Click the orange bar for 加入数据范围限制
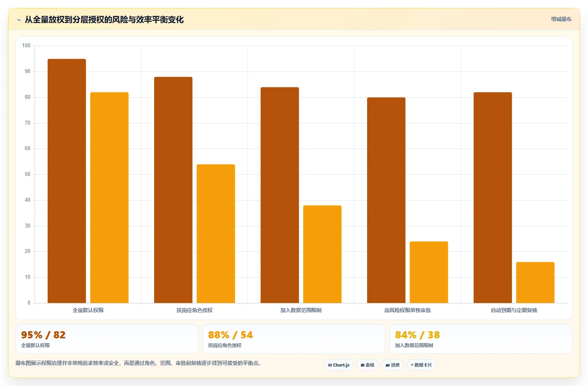 tap(322, 254)
